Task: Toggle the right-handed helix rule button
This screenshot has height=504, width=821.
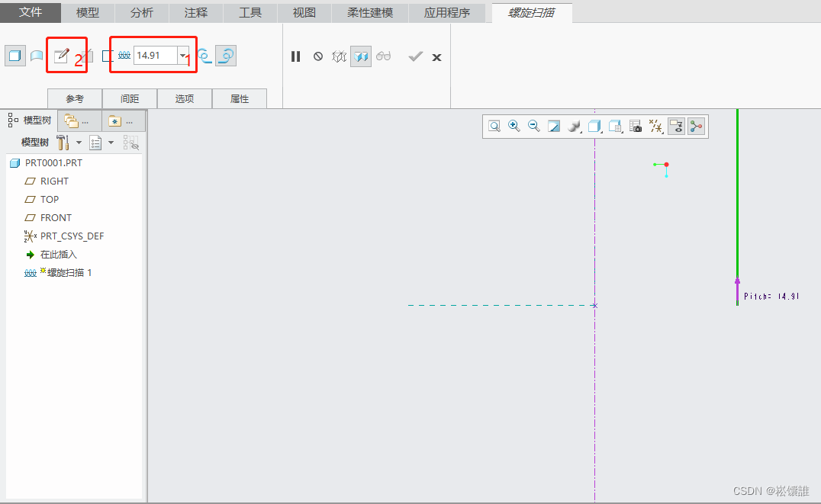Action: [226, 56]
